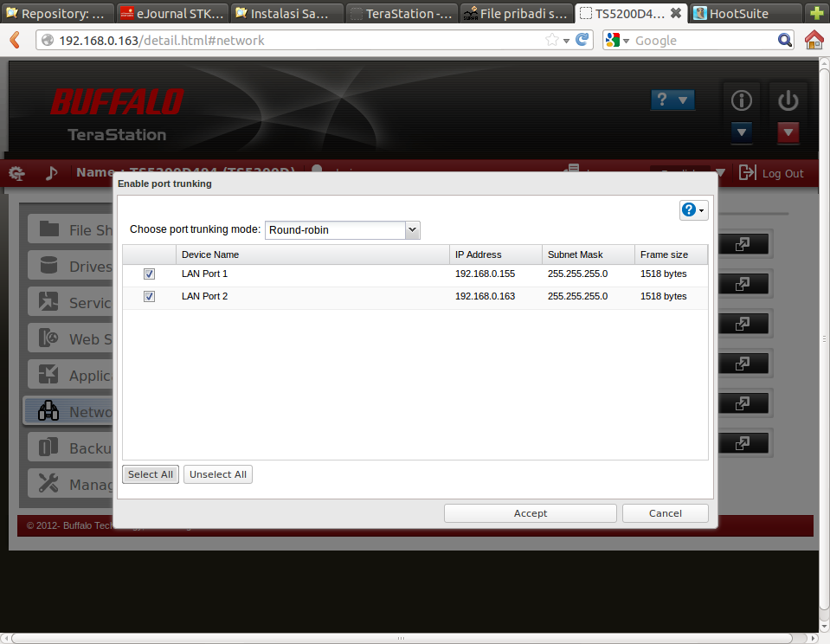Switch to the File pribadi browser tab
Screen dimensions: 830x644
[517, 13]
